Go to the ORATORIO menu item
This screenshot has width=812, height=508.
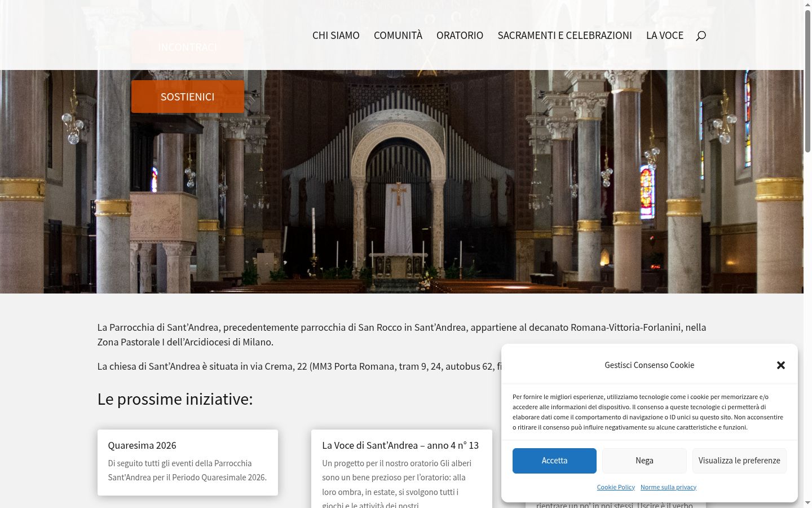click(x=460, y=35)
